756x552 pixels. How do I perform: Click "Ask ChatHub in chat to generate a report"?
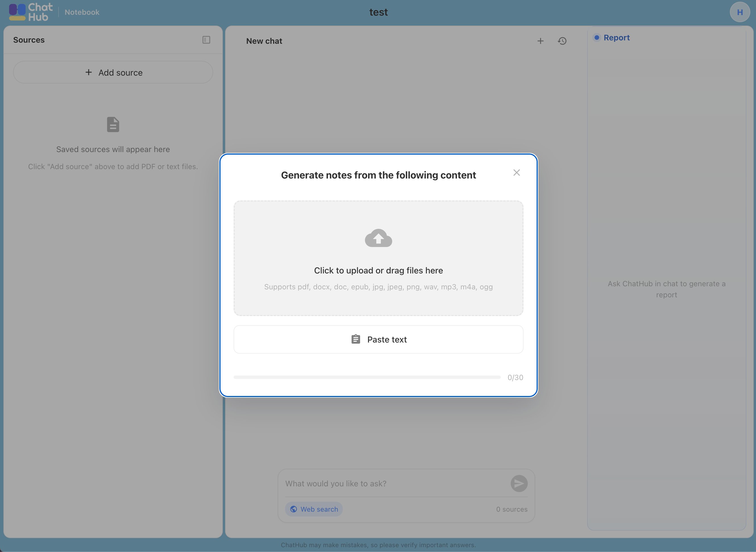pyautogui.click(x=666, y=289)
